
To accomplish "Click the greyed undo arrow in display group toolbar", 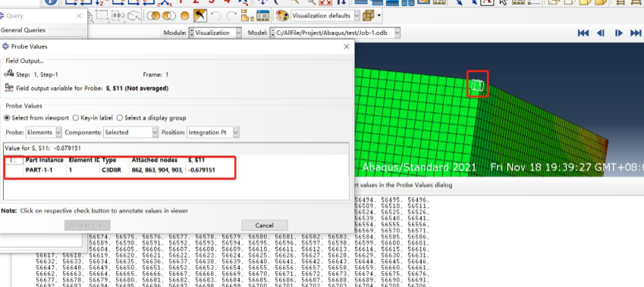I will (215, 16).
